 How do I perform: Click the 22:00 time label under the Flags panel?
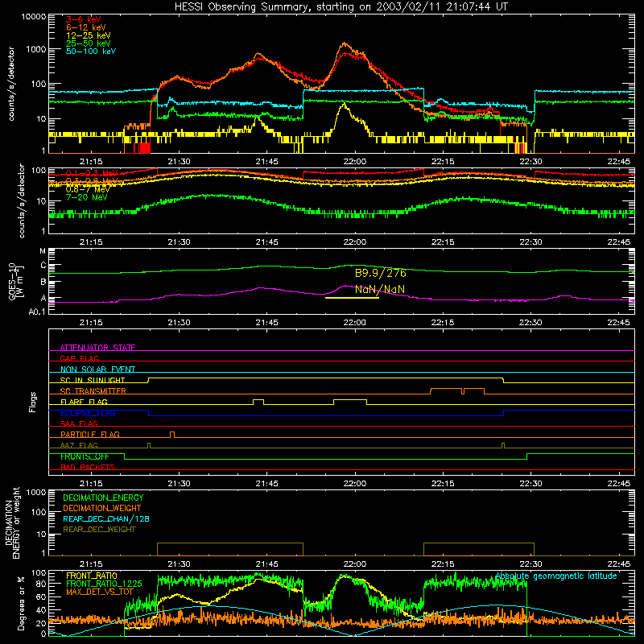coord(355,484)
